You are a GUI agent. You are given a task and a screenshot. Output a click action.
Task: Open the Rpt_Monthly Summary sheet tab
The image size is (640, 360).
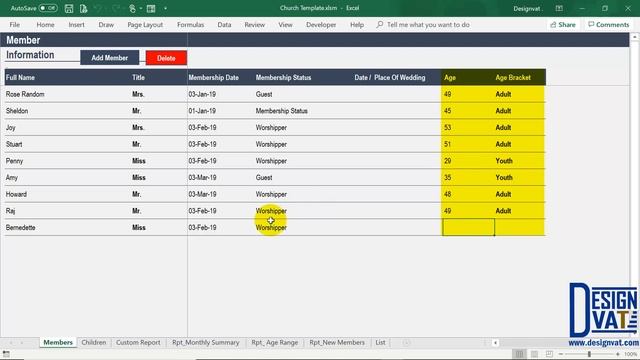coord(205,342)
